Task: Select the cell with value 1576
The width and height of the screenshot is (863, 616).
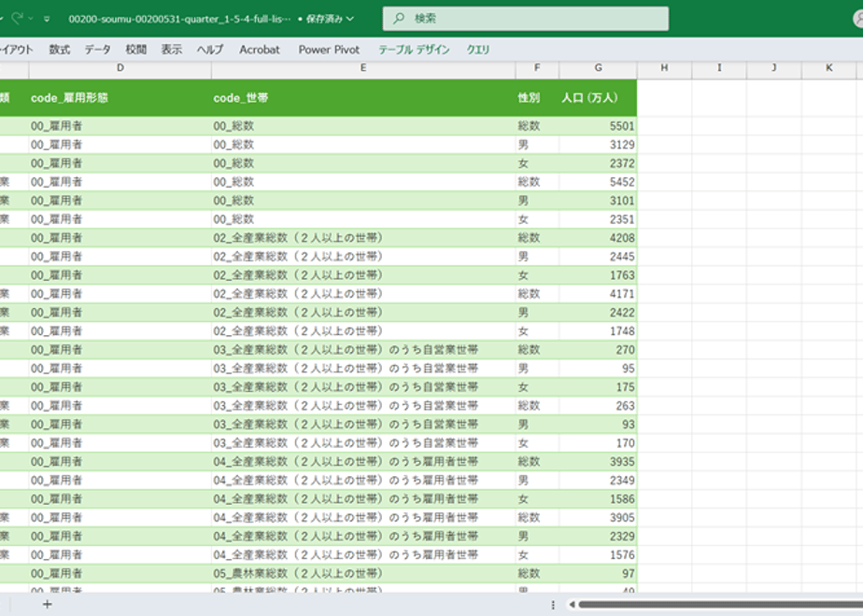Action: 599,555
